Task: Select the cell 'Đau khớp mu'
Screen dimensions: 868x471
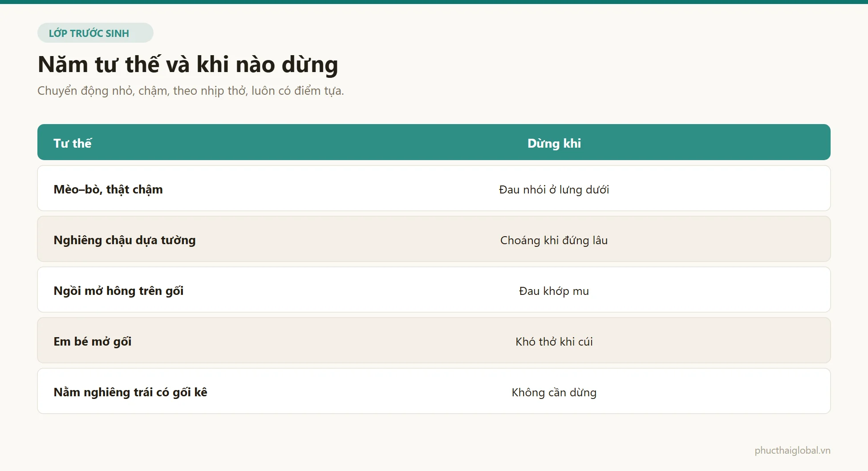Action: [x=554, y=291]
